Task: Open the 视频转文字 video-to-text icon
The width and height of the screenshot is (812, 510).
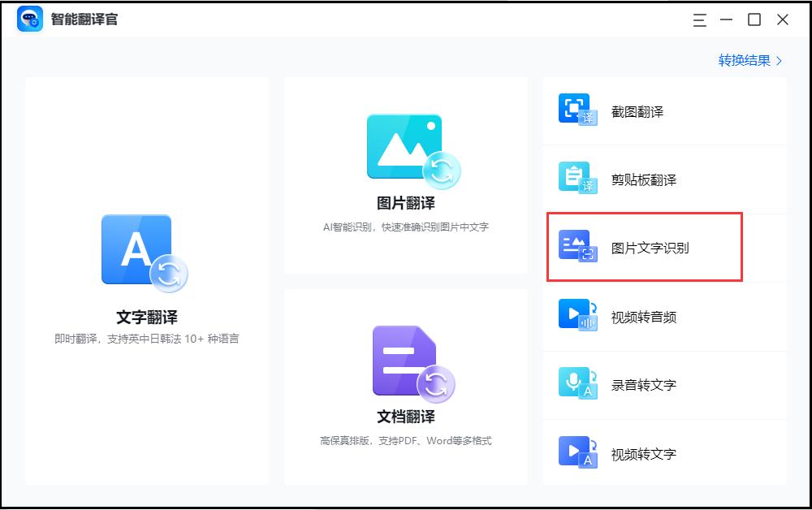Action: tap(574, 452)
